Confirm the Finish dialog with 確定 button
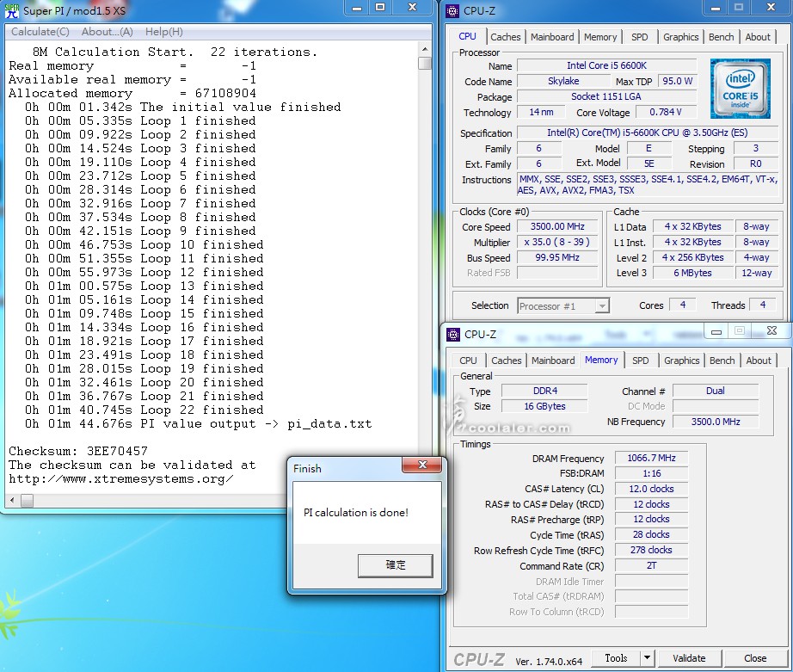793x672 pixels. [x=396, y=565]
